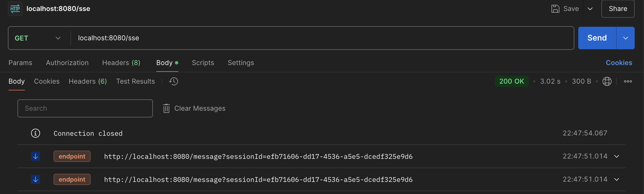Open the Save options dropdown arrow

(x=590, y=9)
